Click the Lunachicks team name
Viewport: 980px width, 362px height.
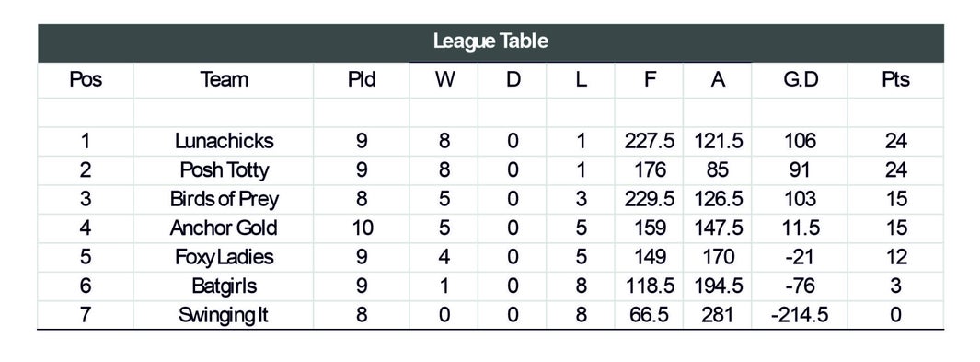coord(224,141)
